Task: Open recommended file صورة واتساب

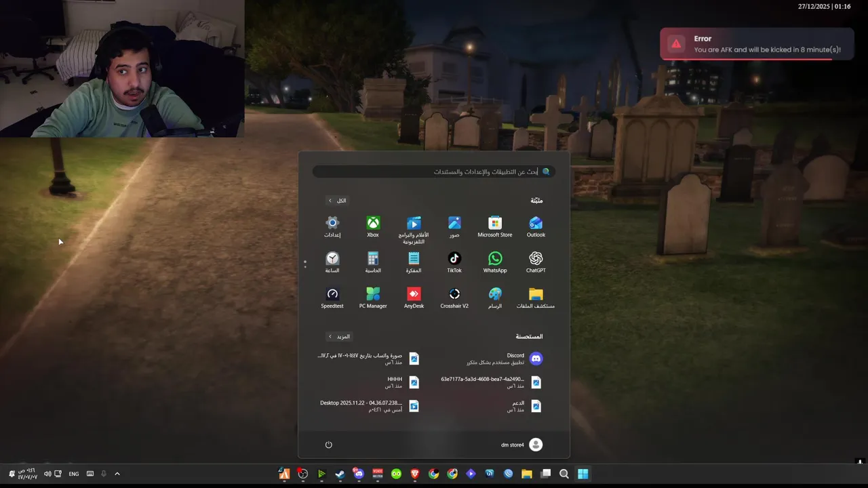Action: pyautogui.click(x=369, y=359)
